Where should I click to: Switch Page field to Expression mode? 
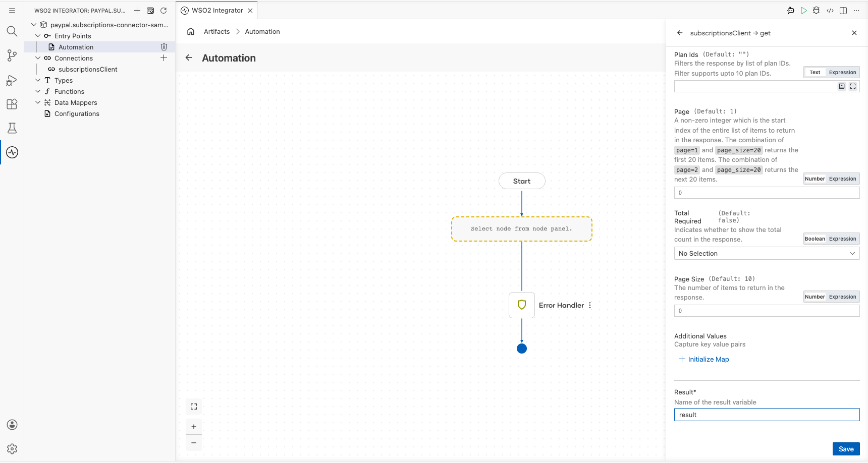pyautogui.click(x=842, y=179)
